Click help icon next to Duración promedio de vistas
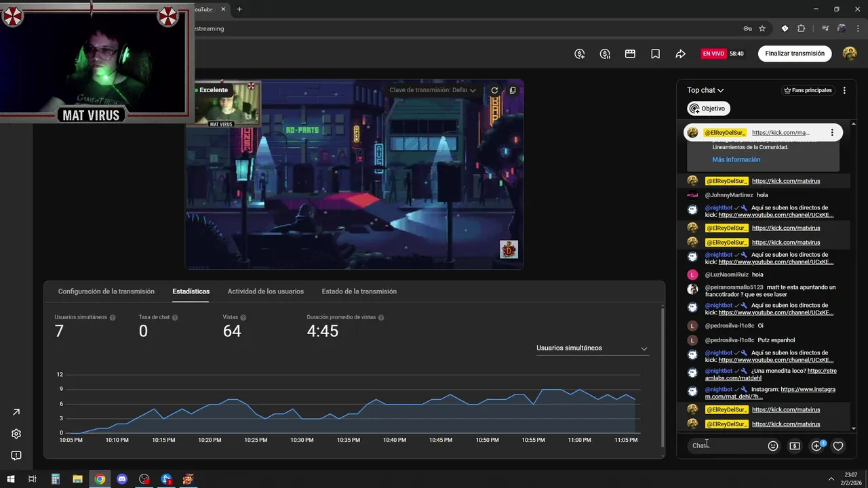 [x=381, y=317]
